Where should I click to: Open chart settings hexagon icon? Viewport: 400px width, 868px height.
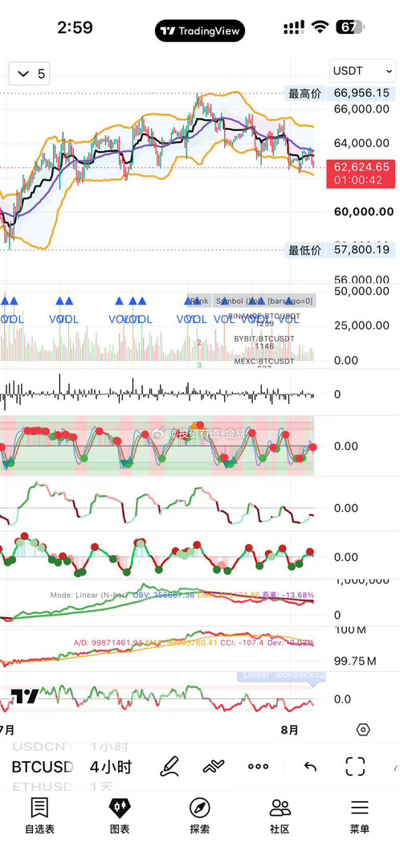click(363, 730)
